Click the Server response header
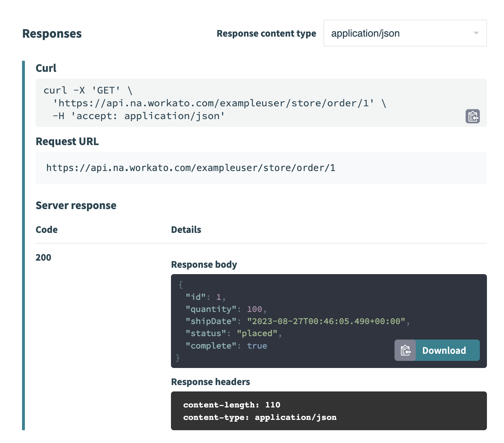The image size is (504, 443). coord(76,206)
